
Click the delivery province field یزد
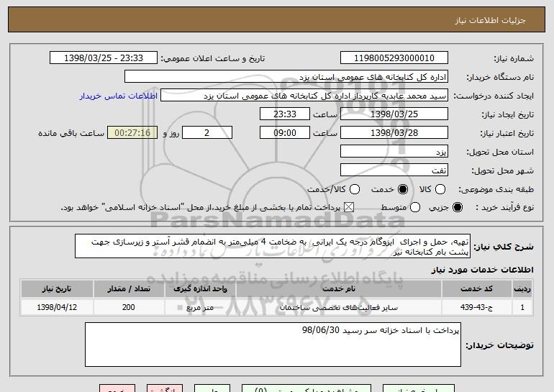393,152
